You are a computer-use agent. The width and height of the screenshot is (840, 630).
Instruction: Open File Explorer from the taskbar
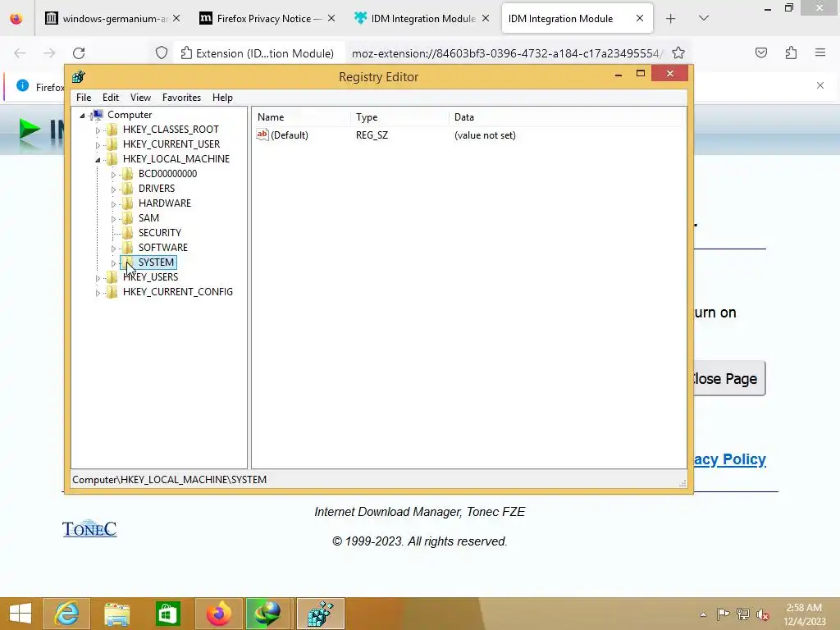(116, 614)
